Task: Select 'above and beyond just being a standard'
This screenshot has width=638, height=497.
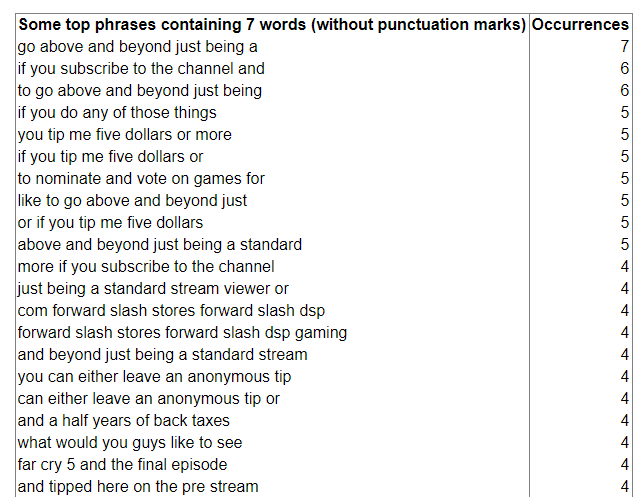Action: 160,244
